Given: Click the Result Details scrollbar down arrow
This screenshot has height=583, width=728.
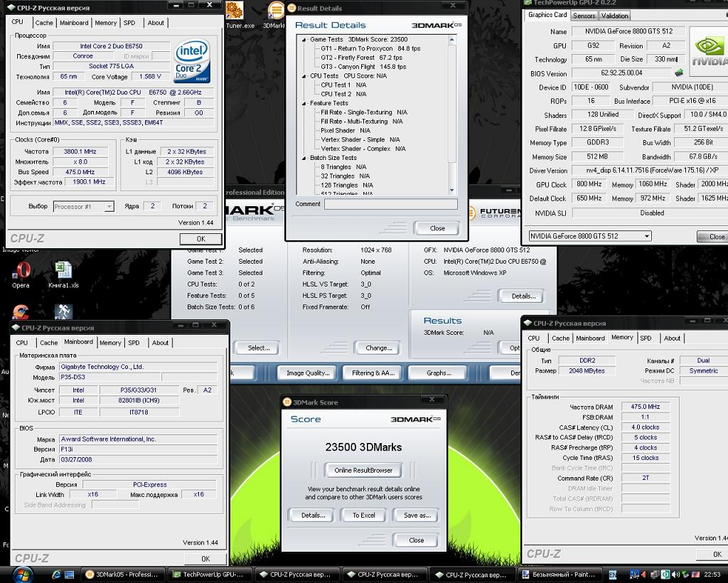Looking at the screenshot, I should (451, 191).
